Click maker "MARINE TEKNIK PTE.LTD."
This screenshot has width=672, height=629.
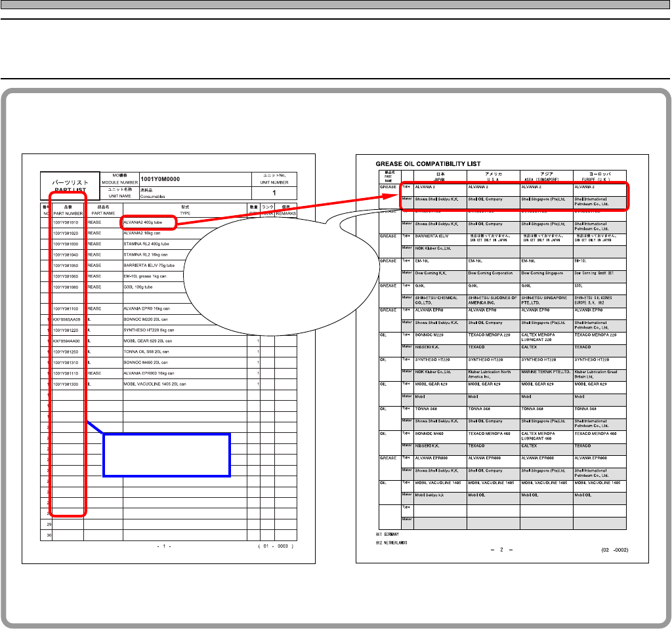tap(545, 372)
